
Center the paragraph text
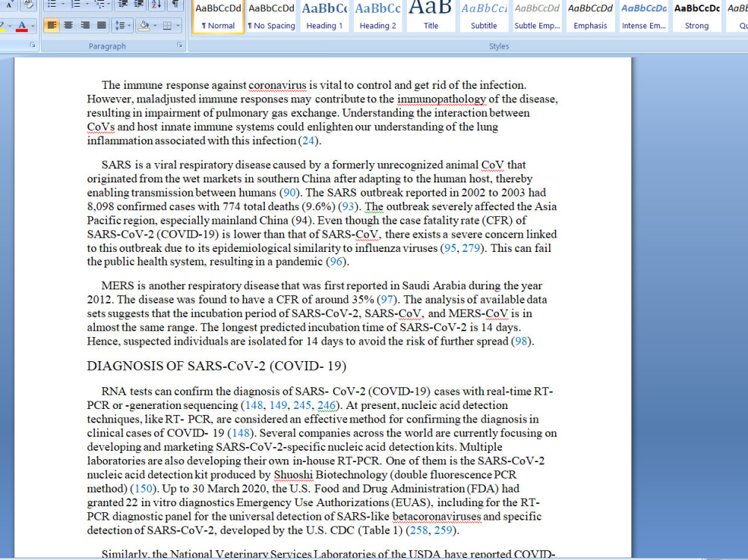[x=68, y=25]
